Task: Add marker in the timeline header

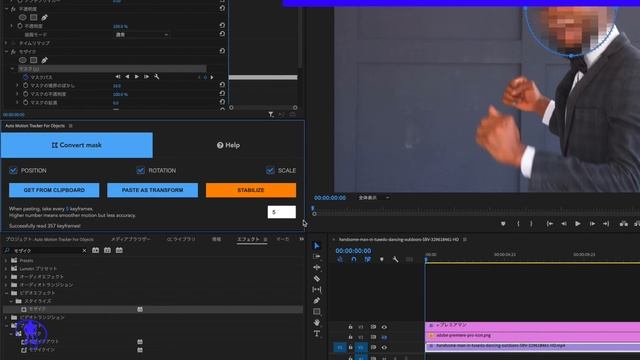Action: pyautogui.click(x=382, y=260)
